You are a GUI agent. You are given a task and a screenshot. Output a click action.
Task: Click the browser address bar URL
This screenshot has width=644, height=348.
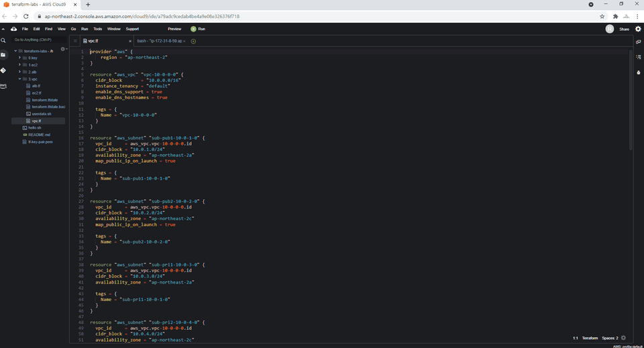pyautogui.click(x=142, y=16)
